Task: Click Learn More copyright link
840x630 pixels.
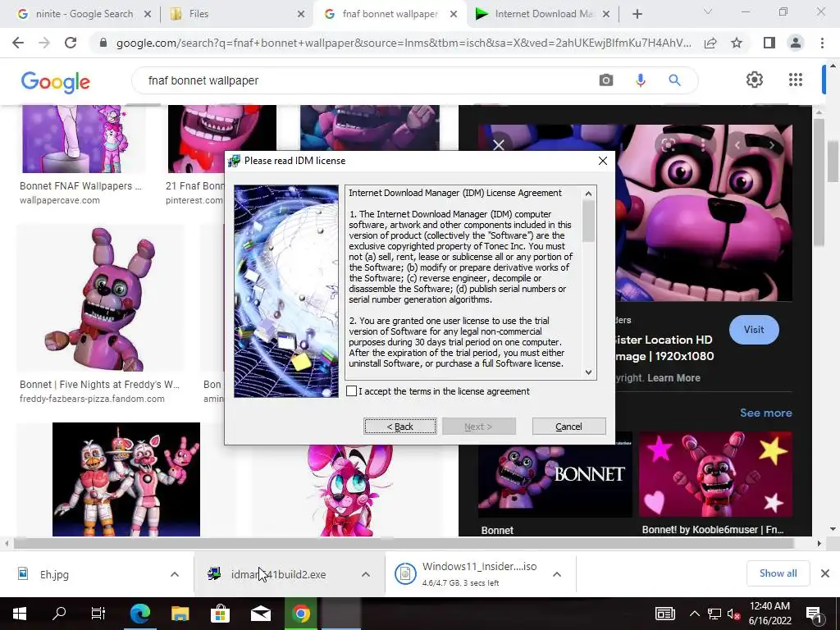Action: pyautogui.click(x=673, y=378)
